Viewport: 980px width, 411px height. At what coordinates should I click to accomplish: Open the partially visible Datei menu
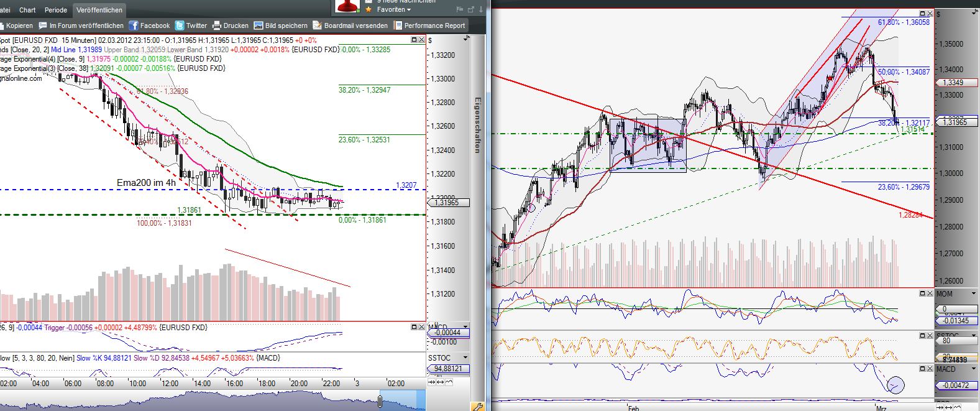pyautogui.click(x=5, y=10)
